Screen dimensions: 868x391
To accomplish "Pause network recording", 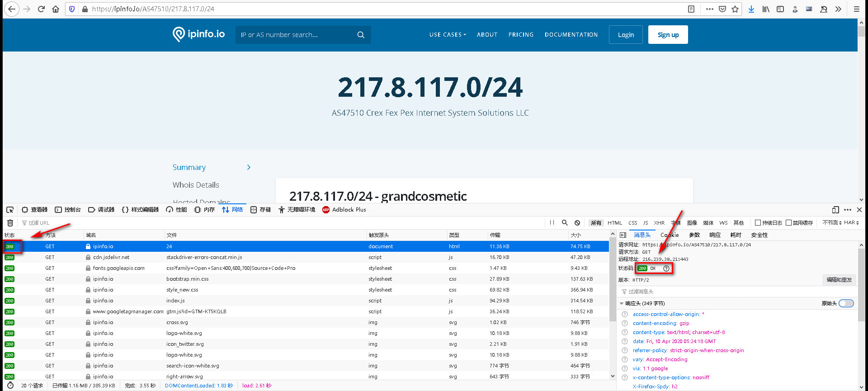I will [552, 222].
